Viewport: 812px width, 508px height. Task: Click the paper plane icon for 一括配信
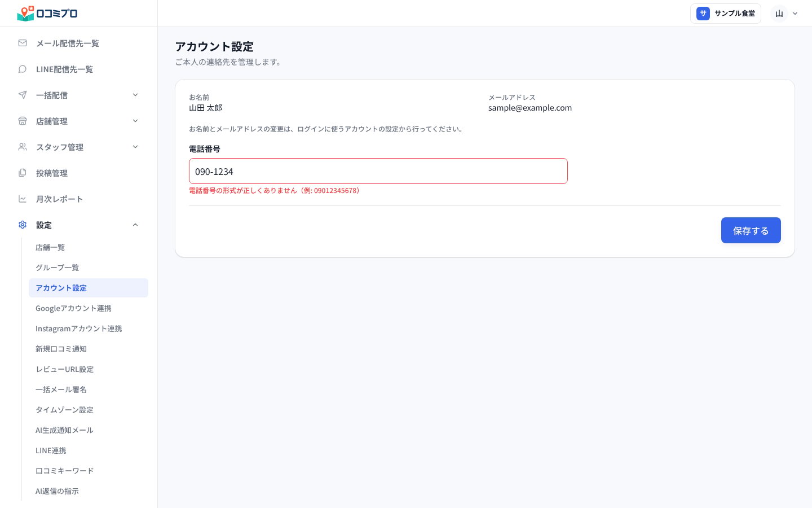coord(23,95)
